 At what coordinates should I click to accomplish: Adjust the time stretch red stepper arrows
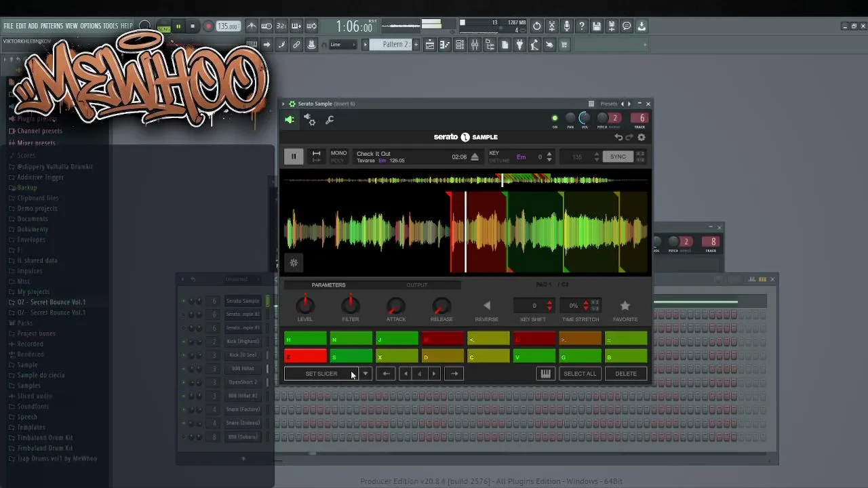click(x=586, y=306)
